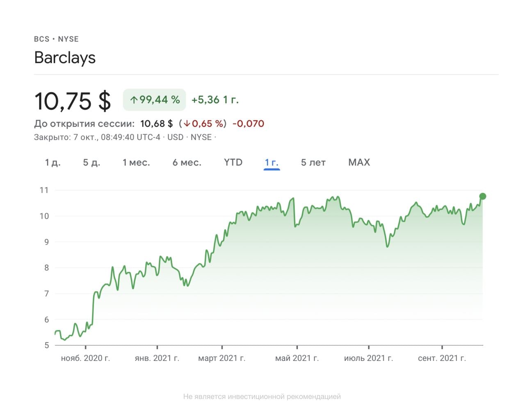
Task: Click the нояб. 2020 г. axis label
Action: click(x=85, y=358)
